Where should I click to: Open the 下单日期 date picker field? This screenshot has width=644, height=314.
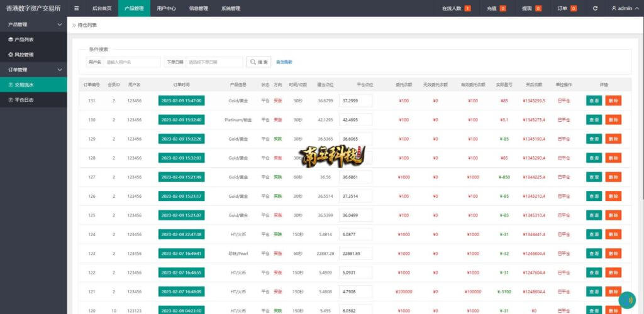click(214, 62)
